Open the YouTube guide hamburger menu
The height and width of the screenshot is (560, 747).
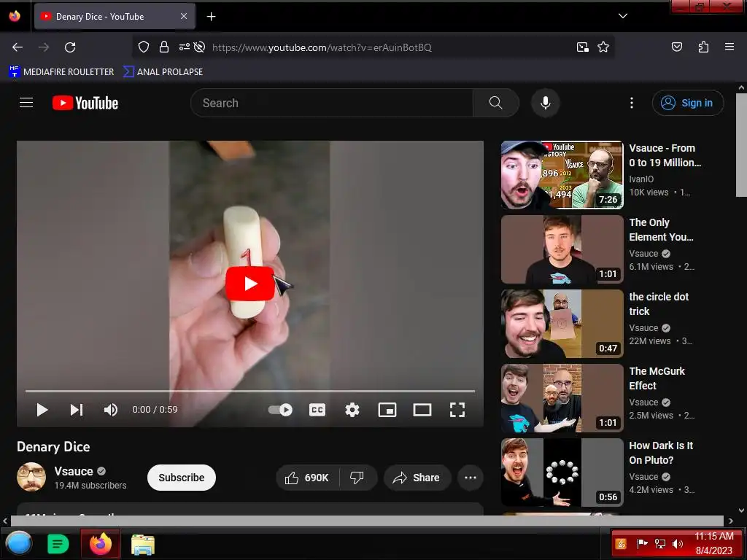click(x=26, y=103)
